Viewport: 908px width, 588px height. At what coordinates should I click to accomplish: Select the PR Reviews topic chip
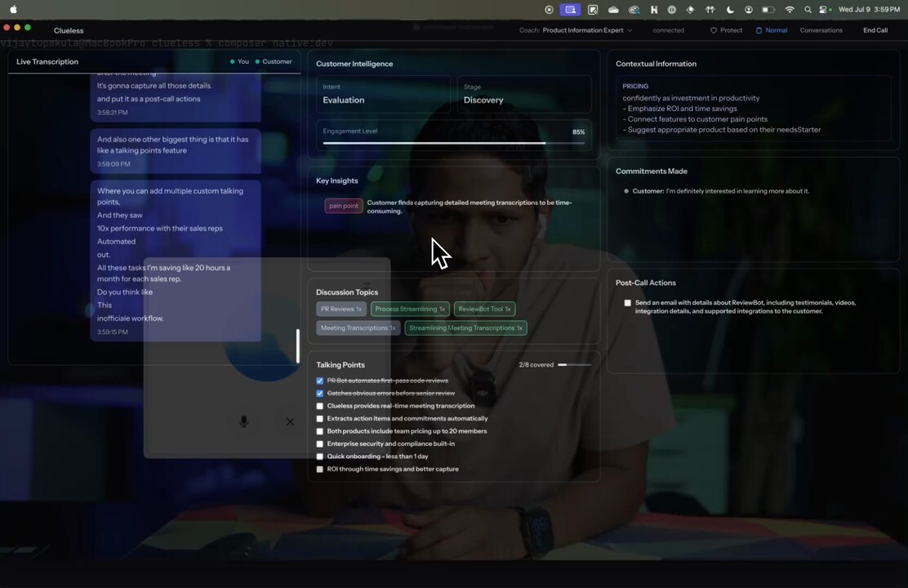[x=341, y=309]
